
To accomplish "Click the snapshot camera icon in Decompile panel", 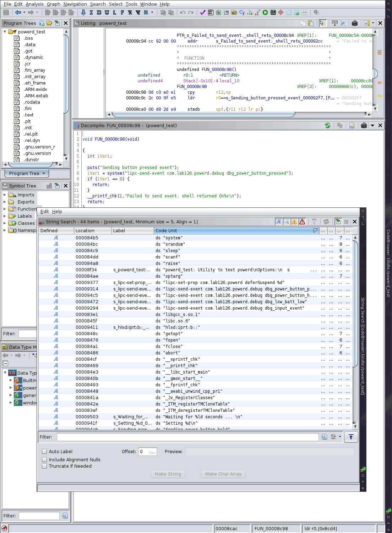I will (x=364, y=125).
